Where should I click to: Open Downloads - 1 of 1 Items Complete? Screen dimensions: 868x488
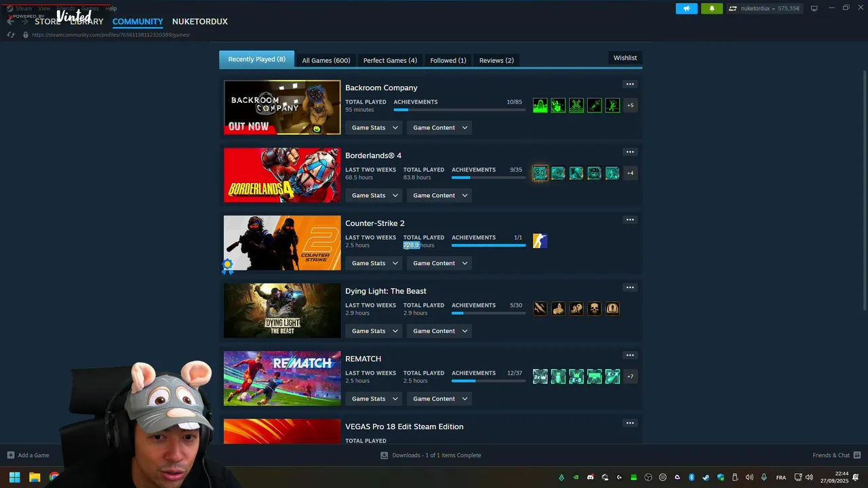(x=431, y=455)
